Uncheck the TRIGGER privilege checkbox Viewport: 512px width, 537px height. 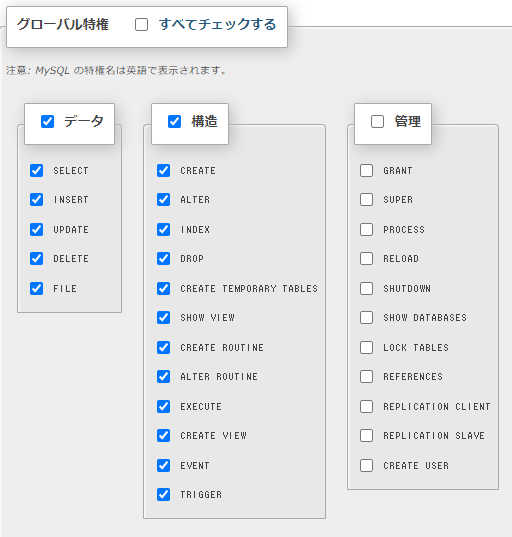tap(163, 495)
